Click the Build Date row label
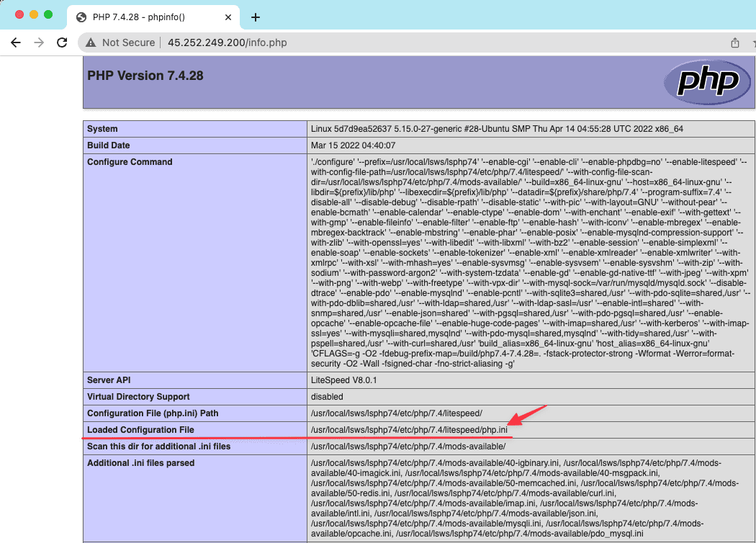This screenshot has height=543, width=756. [x=109, y=145]
